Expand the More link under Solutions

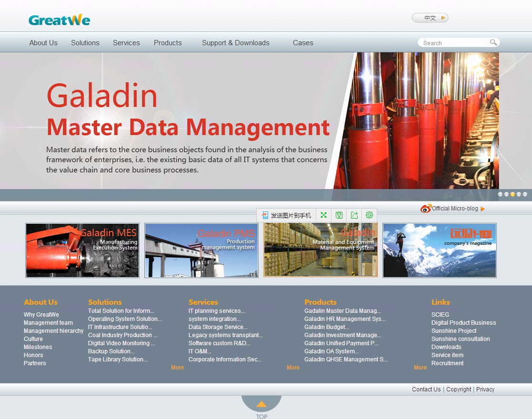177,368
